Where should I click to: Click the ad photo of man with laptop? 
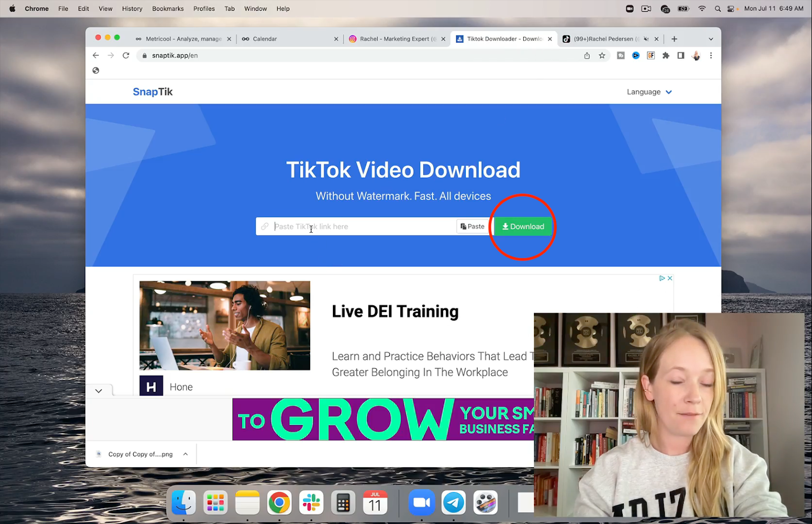tap(225, 326)
